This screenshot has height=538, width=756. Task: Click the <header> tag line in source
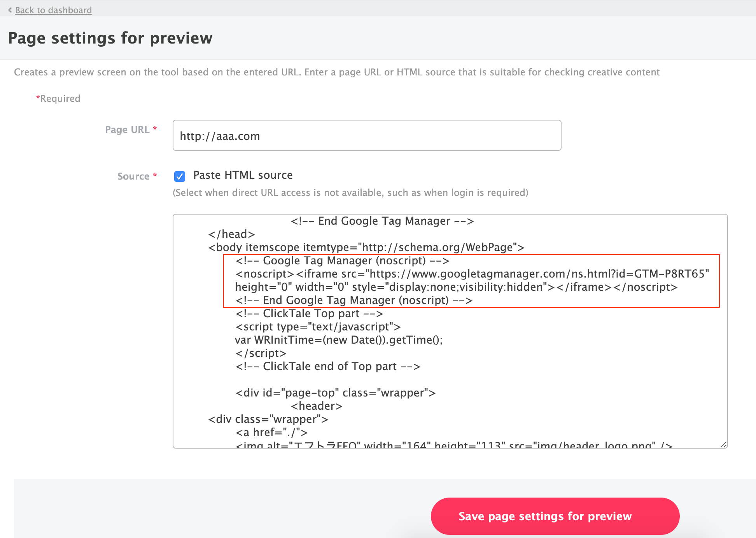[x=316, y=406]
